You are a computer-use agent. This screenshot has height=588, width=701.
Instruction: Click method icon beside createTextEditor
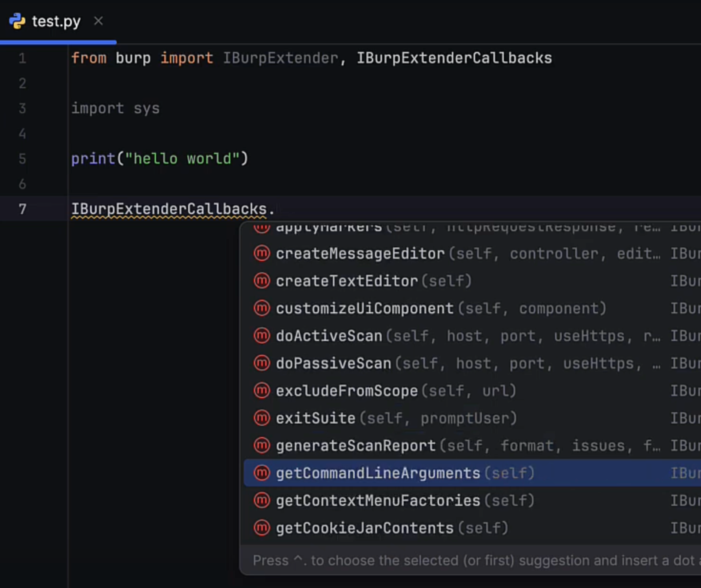[x=262, y=281]
